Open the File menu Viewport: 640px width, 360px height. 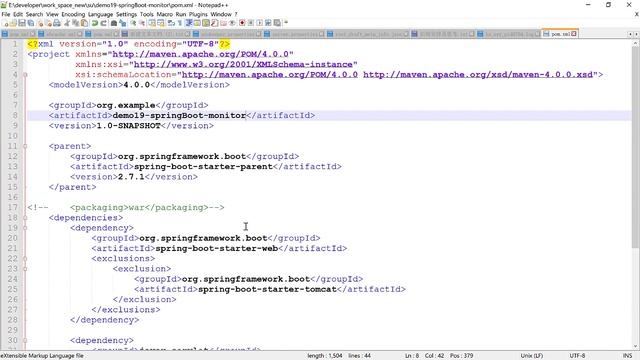[x=6, y=14]
